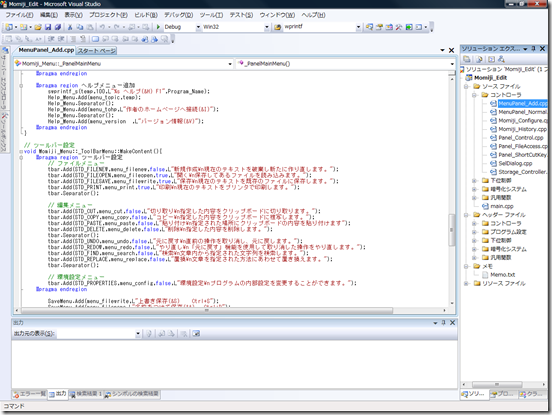This screenshot has width=552, height=415.
Task: Collapse the ソース ファイル folder node
Action: [466, 86]
